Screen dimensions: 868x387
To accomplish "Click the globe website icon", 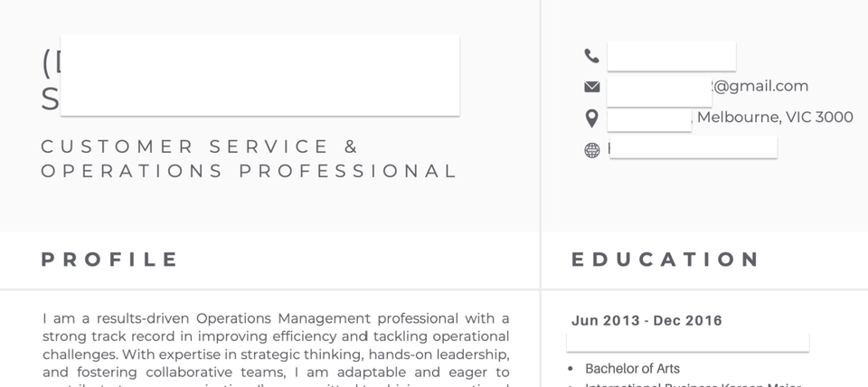I will point(591,150).
